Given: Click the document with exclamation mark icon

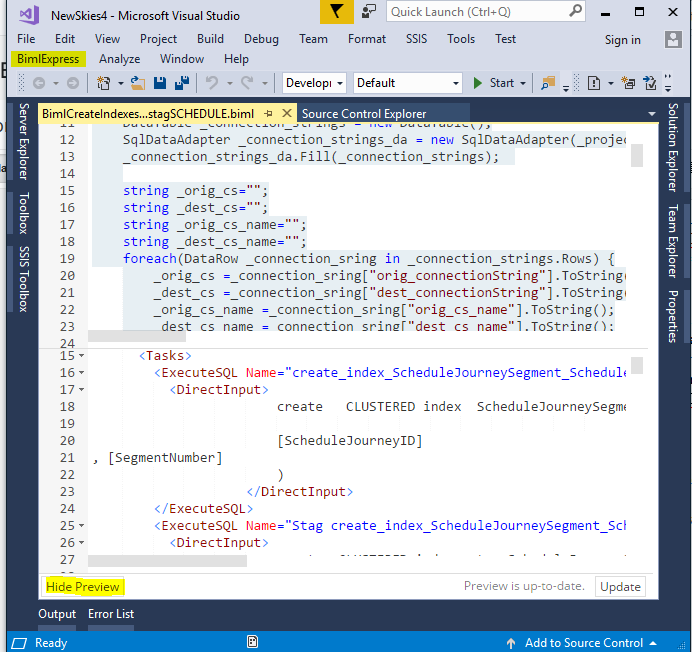Looking at the screenshot, I should click(x=594, y=83).
